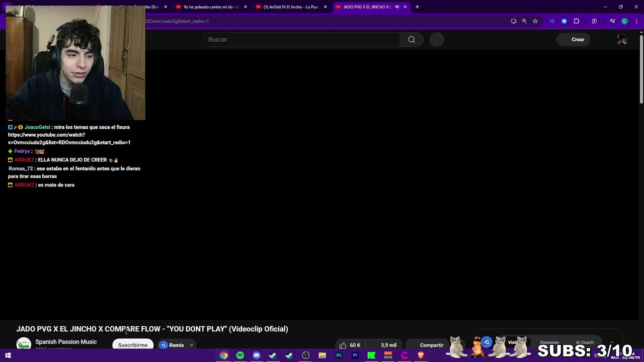Click the JoacoGelsi chat YouTube link
This screenshot has height=362, width=644.
(69, 139)
